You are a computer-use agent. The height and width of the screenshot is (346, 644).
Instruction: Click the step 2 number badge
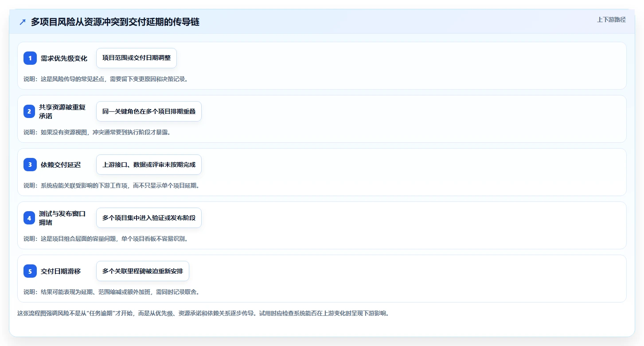pyautogui.click(x=29, y=111)
